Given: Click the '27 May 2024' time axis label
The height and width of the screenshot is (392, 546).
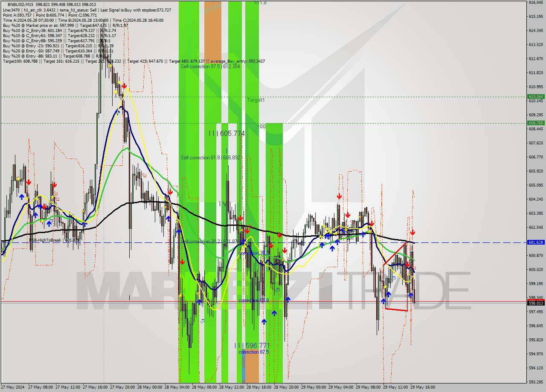Looking at the screenshot, I should point(13,387).
